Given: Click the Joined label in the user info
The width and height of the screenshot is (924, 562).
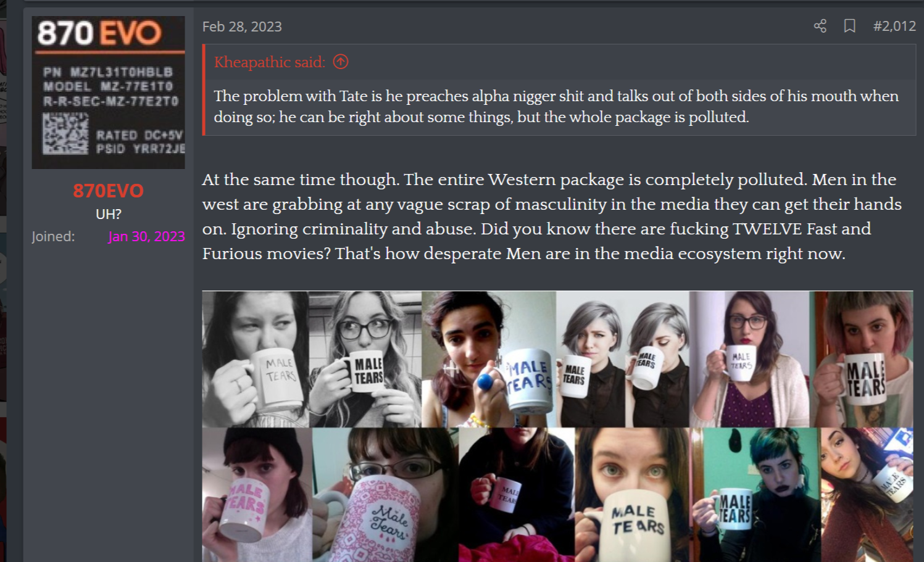Looking at the screenshot, I should tap(53, 236).
